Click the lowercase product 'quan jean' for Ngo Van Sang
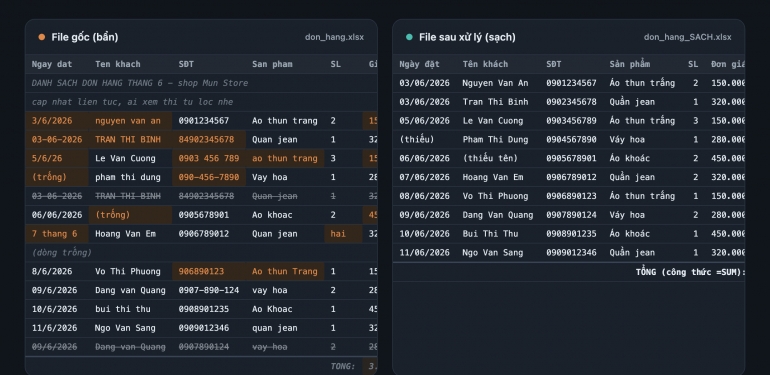 click(x=275, y=328)
